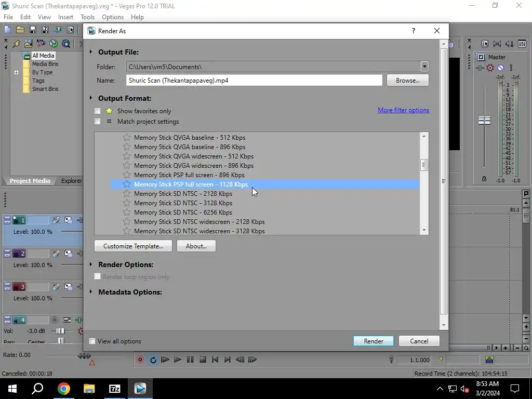Screen dimensions: 532x399
Task: Favorite Memory Stick SD NTSC 6256 Kbps star
Action: coord(127,212)
